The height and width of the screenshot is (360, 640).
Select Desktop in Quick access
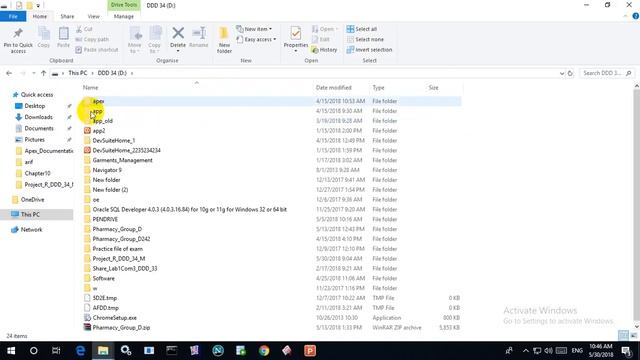[35, 106]
